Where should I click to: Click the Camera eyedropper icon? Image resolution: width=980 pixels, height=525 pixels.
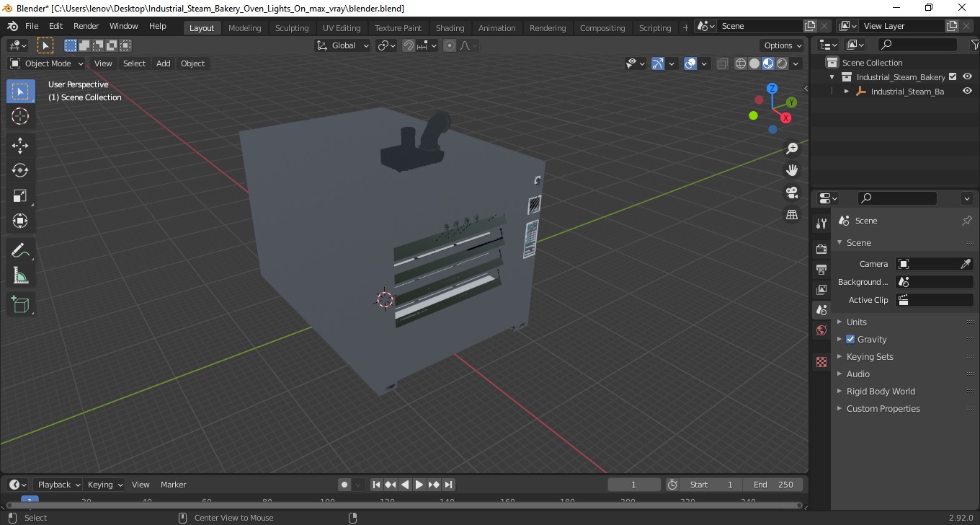tap(966, 264)
